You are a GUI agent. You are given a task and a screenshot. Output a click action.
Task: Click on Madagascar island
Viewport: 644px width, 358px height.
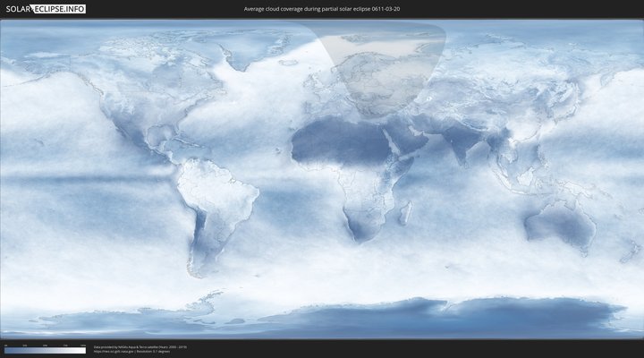tap(406, 213)
